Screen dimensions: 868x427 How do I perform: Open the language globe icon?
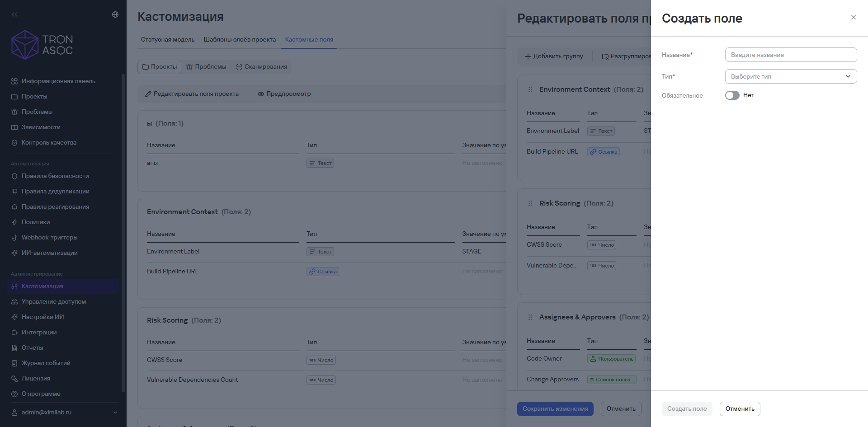coord(115,14)
